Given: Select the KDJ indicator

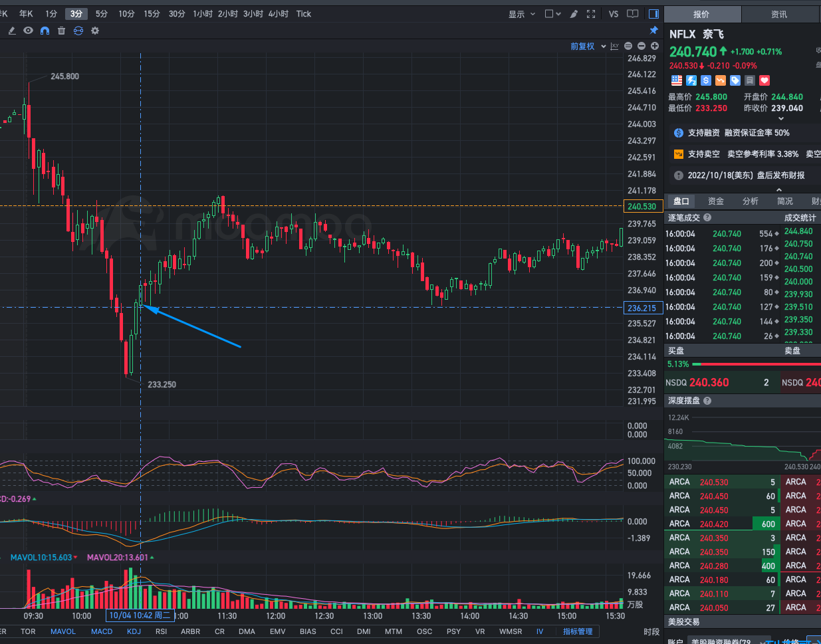Looking at the screenshot, I should tap(134, 631).
